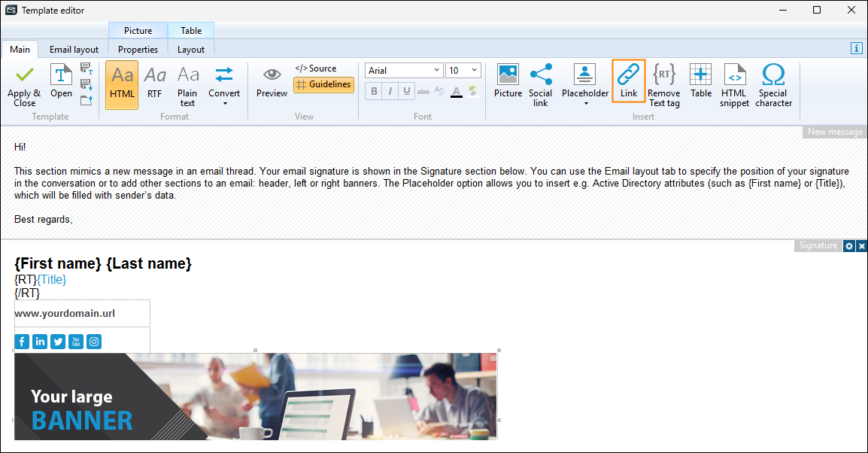Click the Template editor app icon

11,10
